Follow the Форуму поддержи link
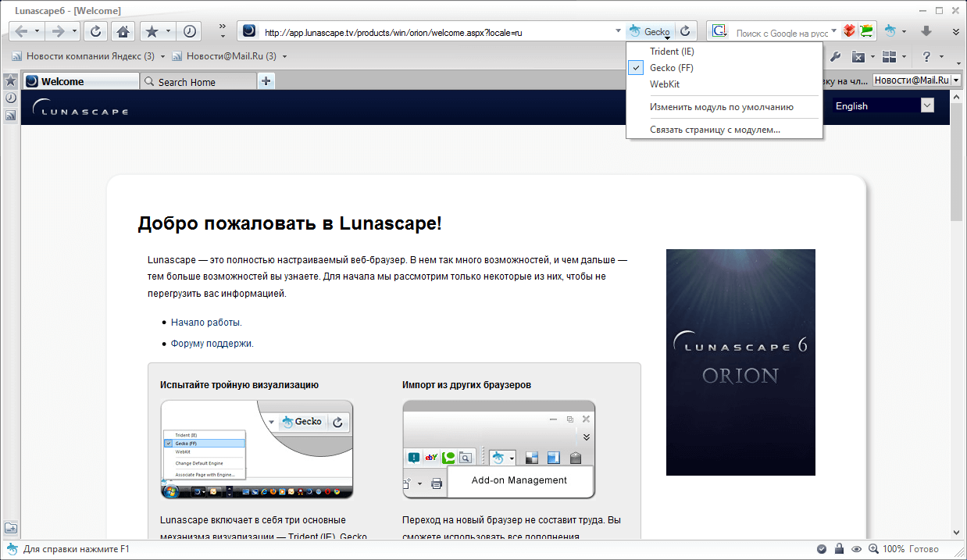Image resolution: width=967 pixels, height=560 pixels. (212, 344)
